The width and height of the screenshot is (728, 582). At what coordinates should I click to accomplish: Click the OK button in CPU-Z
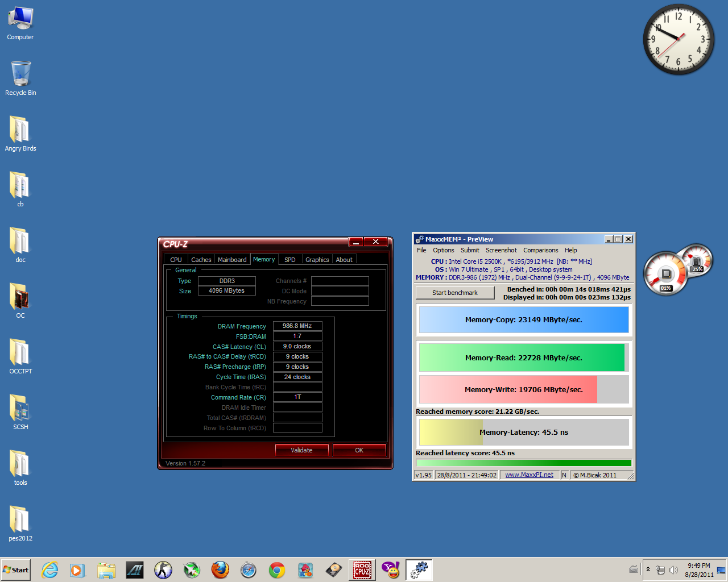[359, 450]
